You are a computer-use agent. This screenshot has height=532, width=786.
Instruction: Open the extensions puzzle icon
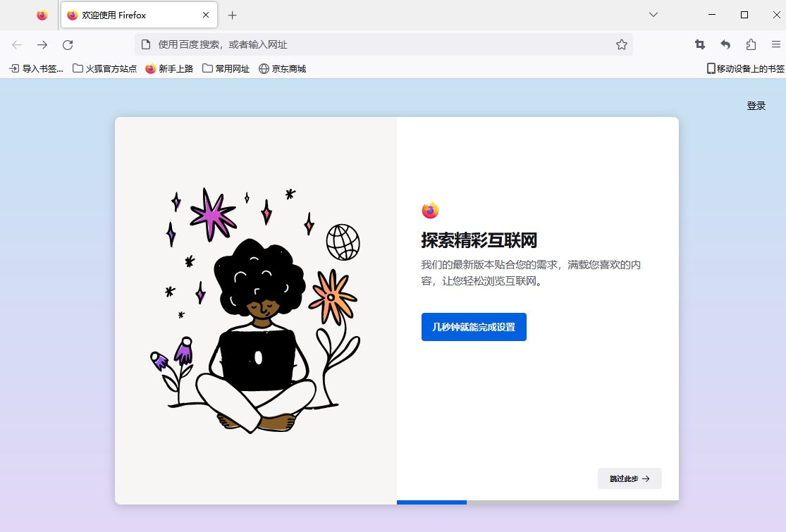[x=751, y=44]
